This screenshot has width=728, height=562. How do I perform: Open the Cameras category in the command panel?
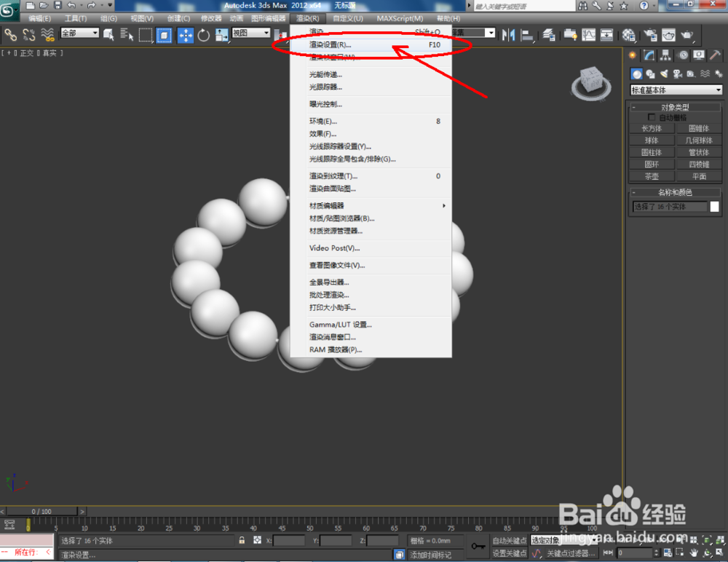click(678, 73)
